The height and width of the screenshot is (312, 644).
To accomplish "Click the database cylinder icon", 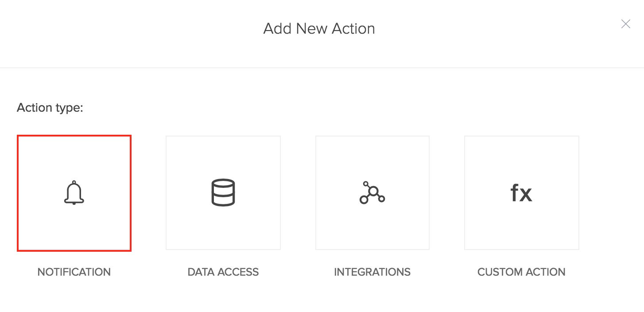I will coord(223,193).
